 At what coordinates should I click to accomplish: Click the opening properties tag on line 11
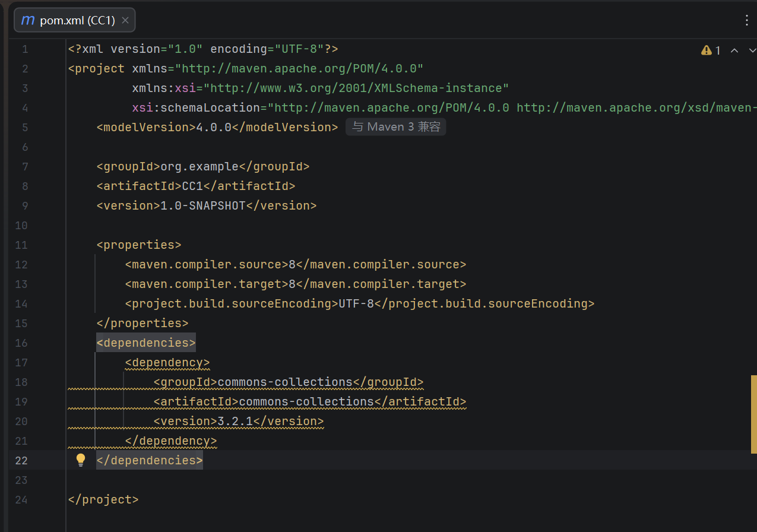pyautogui.click(x=139, y=245)
